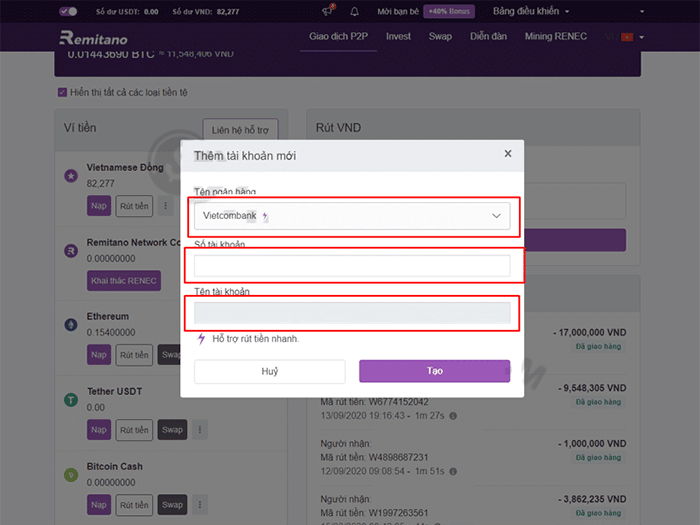Viewport: 700px width, 525px height.
Task: Select withdrawal code W1997263561 text
Action: pyautogui.click(x=398, y=512)
